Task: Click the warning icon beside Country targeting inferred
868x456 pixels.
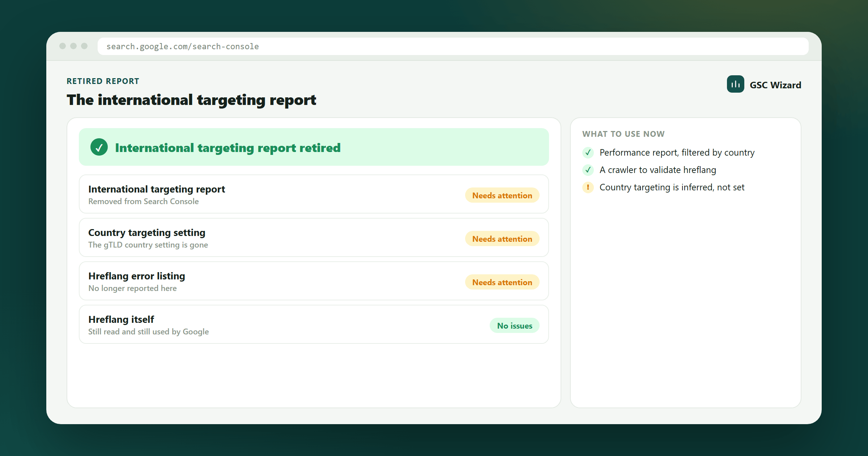Action: point(588,187)
